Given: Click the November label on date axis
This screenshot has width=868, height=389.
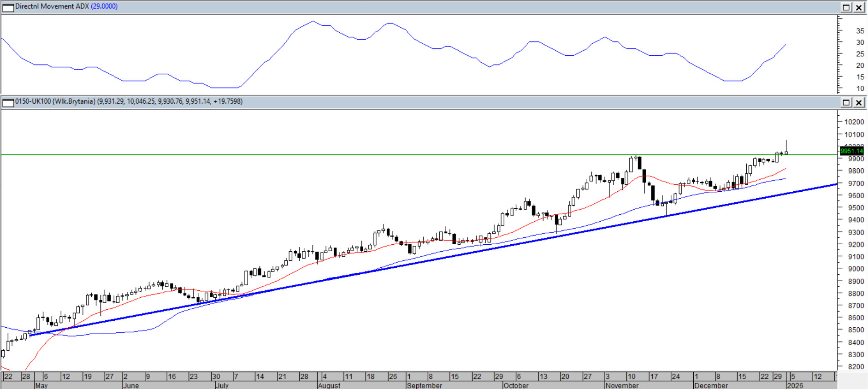Looking at the screenshot, I should (622, 385).
